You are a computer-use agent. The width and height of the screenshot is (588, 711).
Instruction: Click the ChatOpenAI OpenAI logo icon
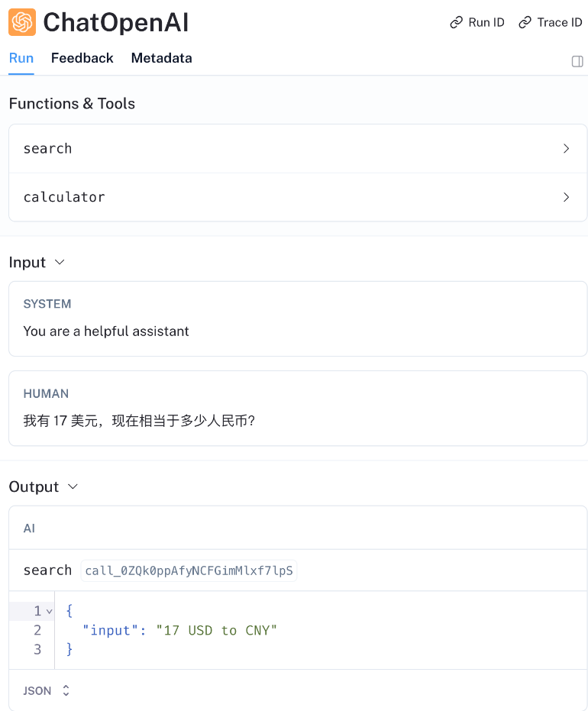(x=21, y=22)
